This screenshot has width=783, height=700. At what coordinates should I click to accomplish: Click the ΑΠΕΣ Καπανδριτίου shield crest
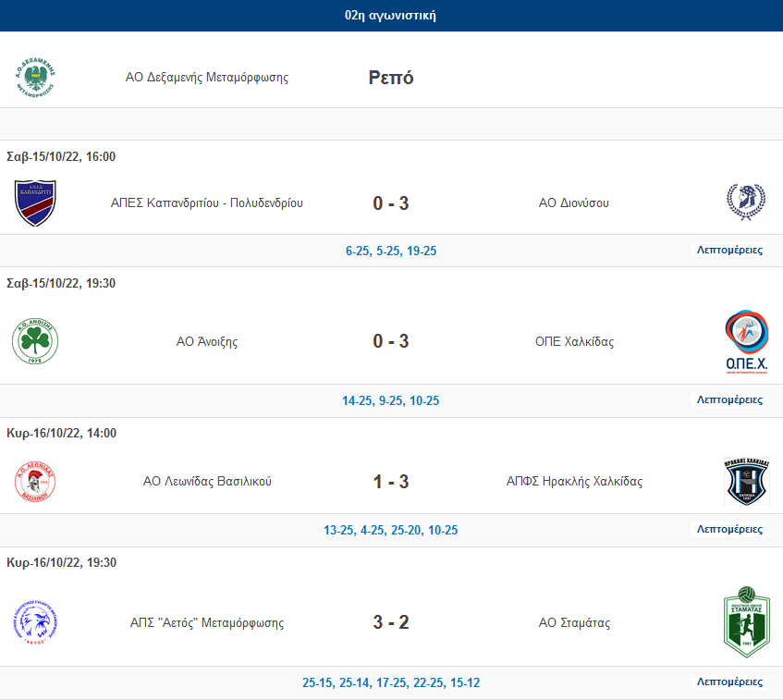tap(35, 203)
